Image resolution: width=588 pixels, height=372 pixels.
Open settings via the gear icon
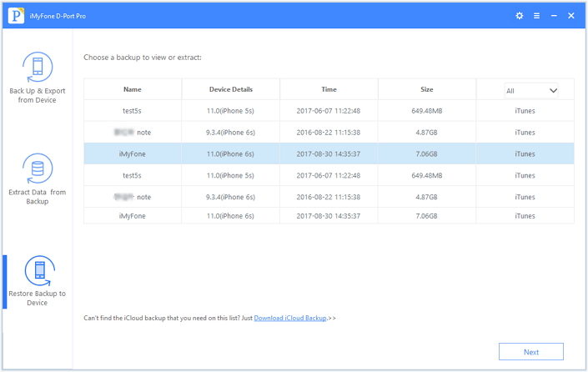(x=520, y=16)
